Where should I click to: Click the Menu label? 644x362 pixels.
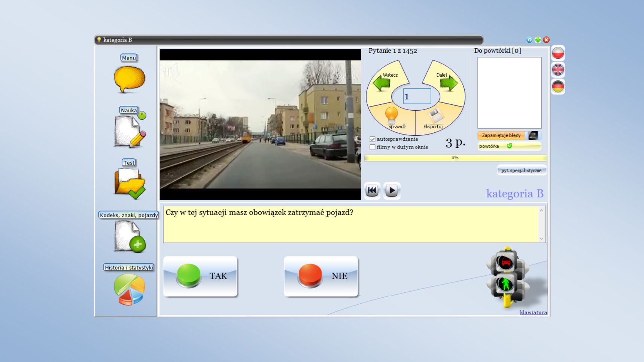pos(129,58)
